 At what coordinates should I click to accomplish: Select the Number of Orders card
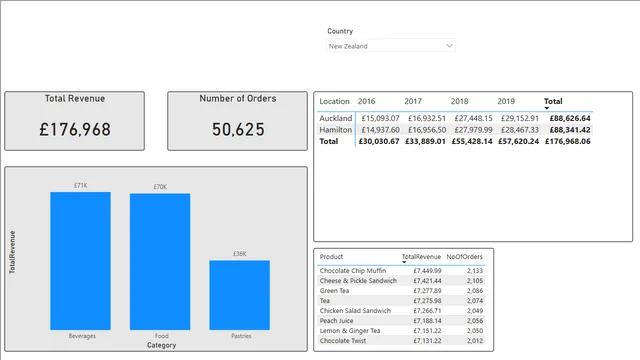point(238,121)
